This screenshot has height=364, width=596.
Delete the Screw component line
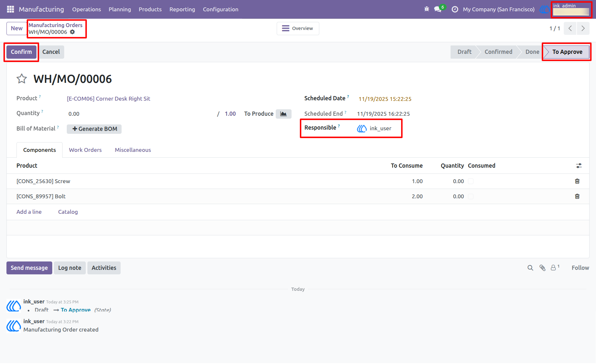[x=577, y=181]
